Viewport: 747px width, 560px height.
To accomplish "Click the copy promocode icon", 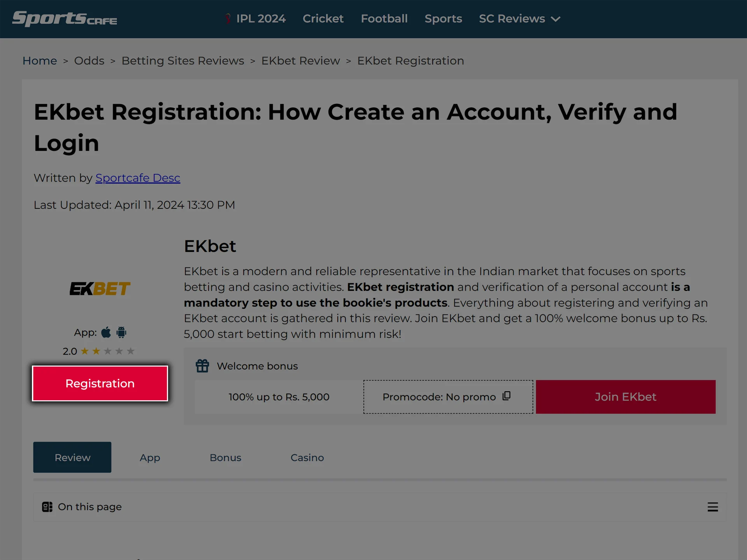I will click(507, 396).
